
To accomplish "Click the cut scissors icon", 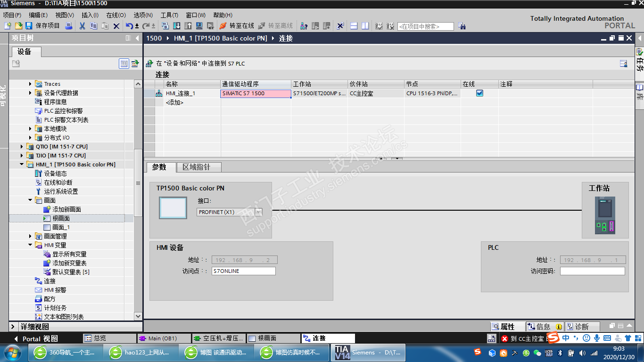I will pyautogui.click(x=82, y=26).
